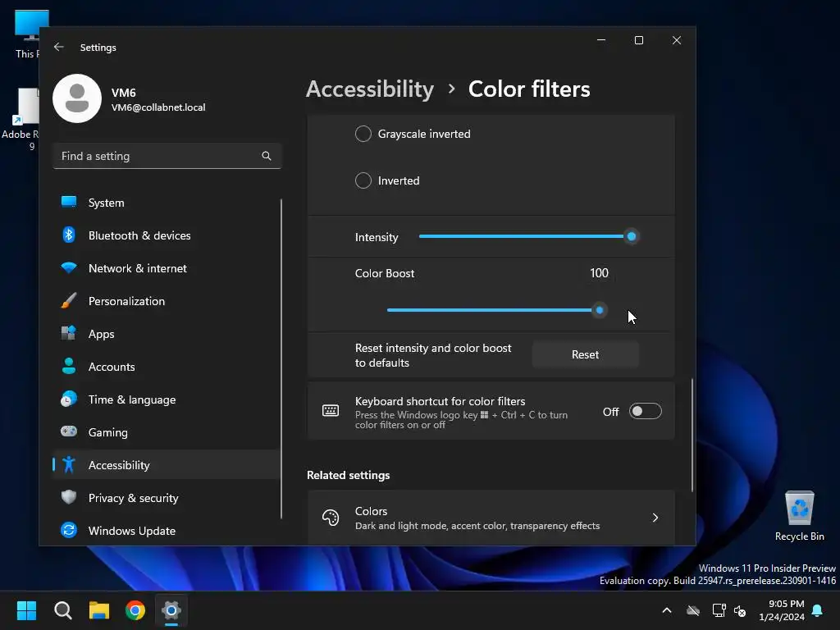The image size is (840, 630).
Task: Open the Accounts settings page
Action: pyautogui.click(x=167, y=367)
